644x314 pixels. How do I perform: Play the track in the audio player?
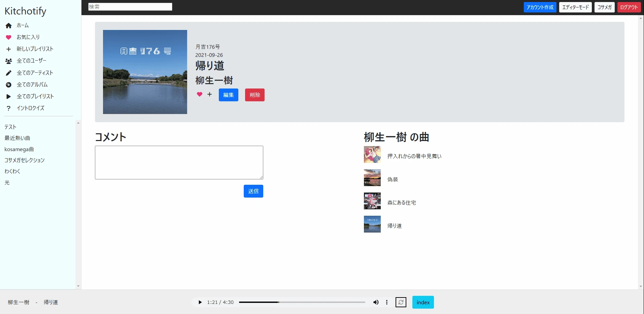(x=200, y=302)
